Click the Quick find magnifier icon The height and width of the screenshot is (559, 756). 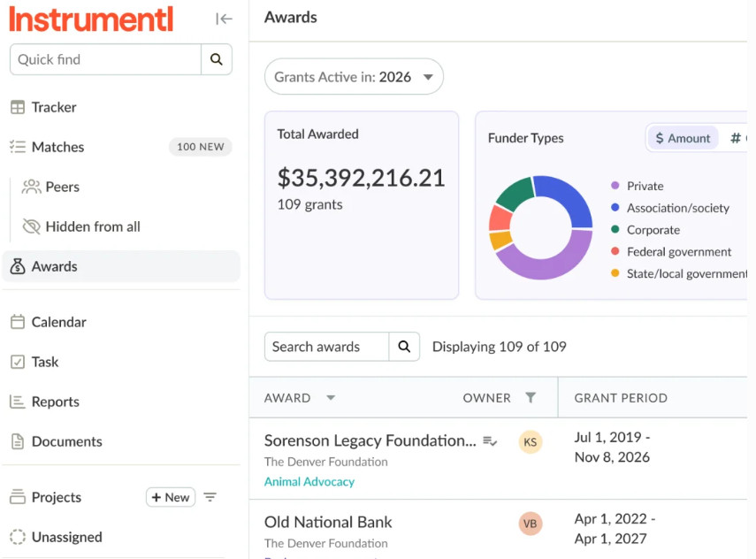[x=217, y=59]
